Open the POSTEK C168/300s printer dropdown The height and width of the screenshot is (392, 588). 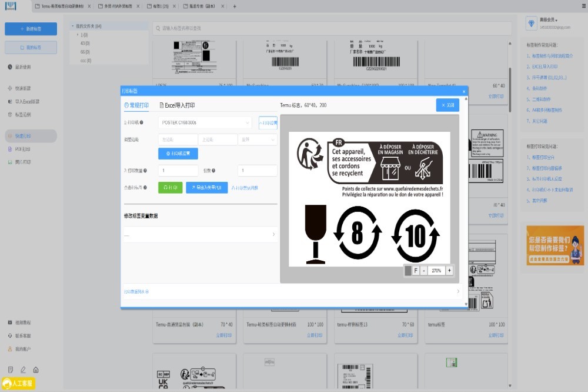pos(205,122)
